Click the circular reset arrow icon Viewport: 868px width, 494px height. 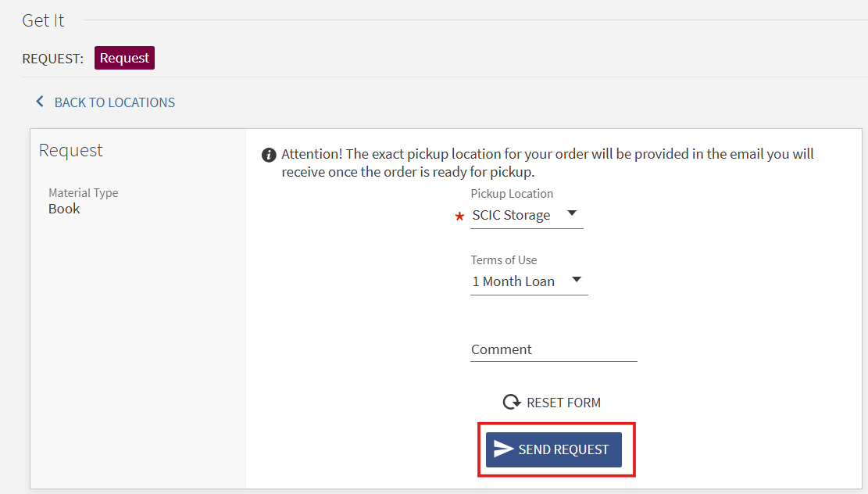[x=512, y=403]
